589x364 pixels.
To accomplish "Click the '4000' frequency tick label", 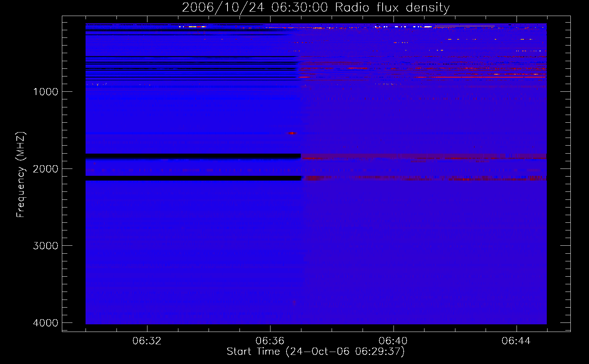I will pyautogui.click(x=46, y=323).
